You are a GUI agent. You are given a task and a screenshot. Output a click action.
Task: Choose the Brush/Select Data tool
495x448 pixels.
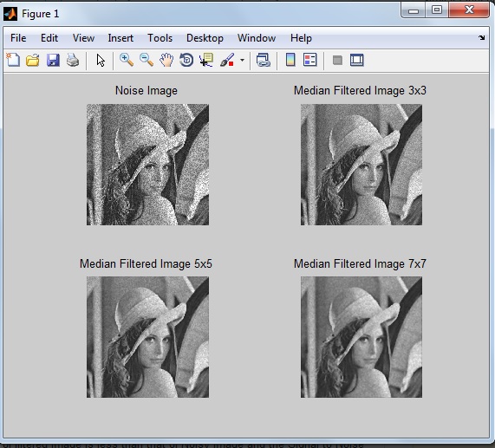pos(227,60)
